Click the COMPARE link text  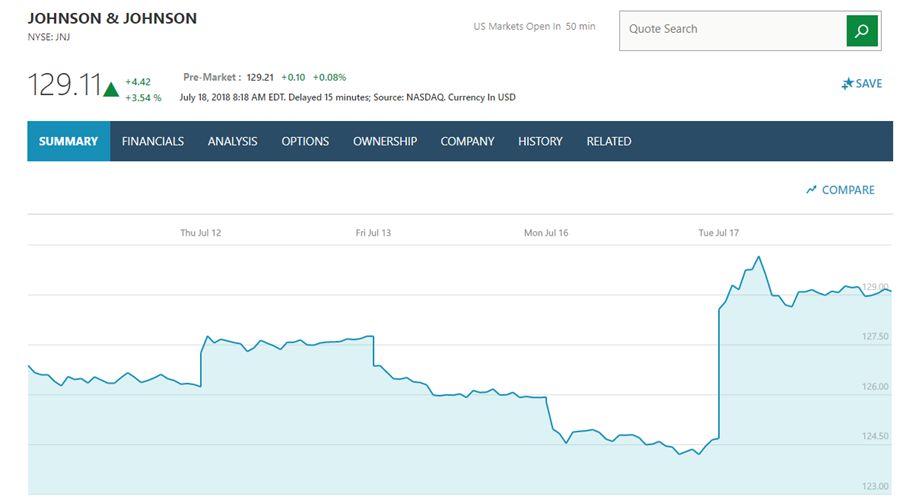point(848,190)
